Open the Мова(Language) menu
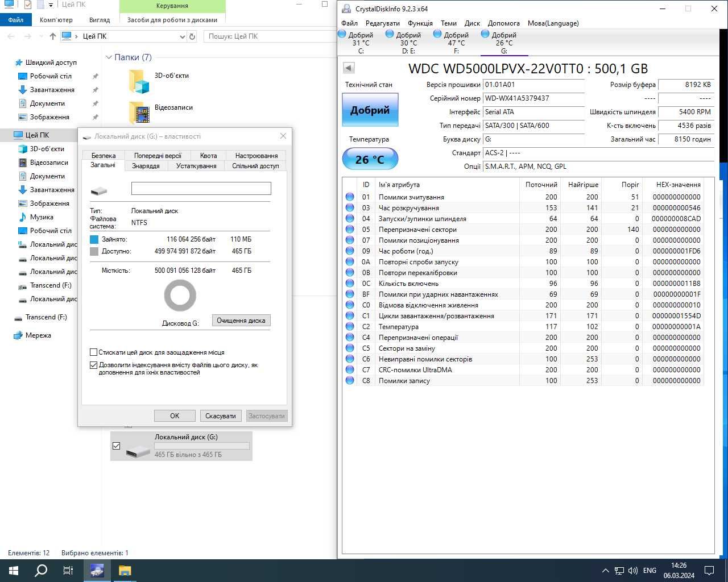728x582 pixels. [x=553, y=23]
